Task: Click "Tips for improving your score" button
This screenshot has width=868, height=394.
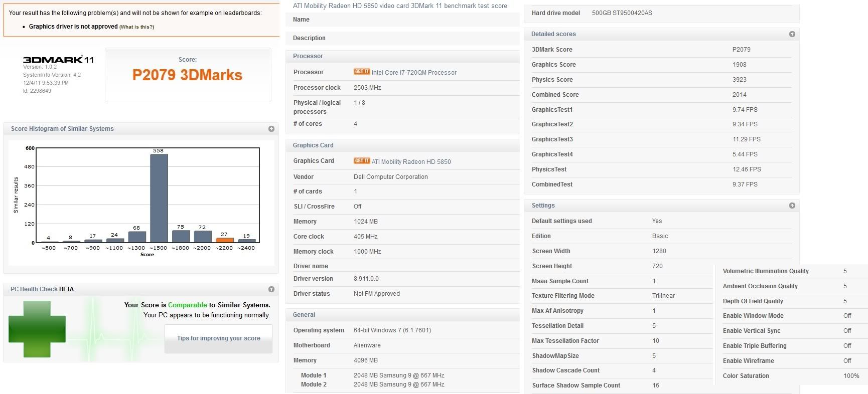Action: 219,338
